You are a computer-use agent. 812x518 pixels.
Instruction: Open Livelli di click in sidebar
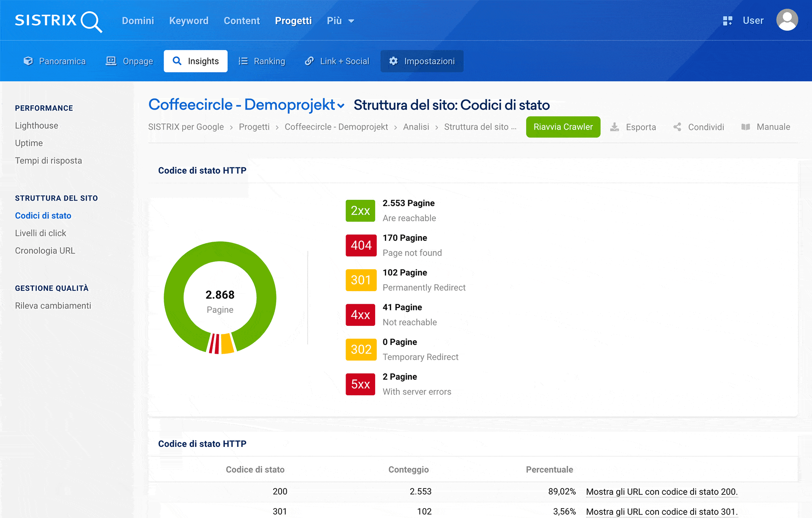point(41,233)
